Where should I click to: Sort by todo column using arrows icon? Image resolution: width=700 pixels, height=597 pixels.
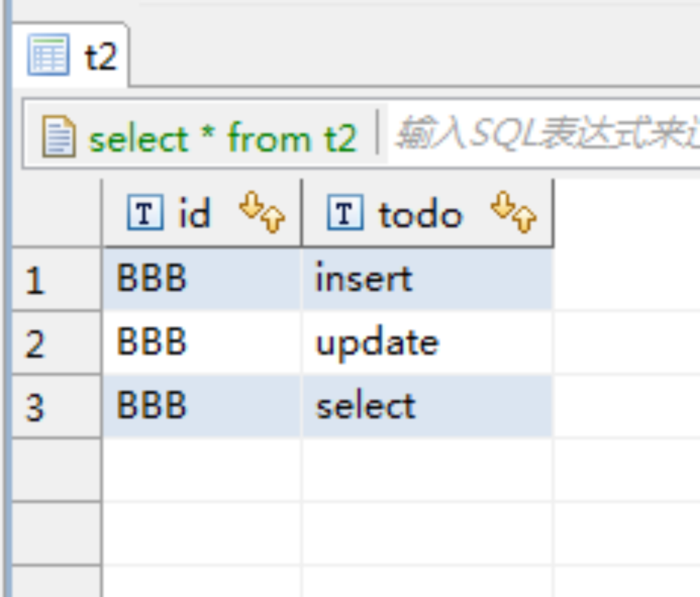513,211
